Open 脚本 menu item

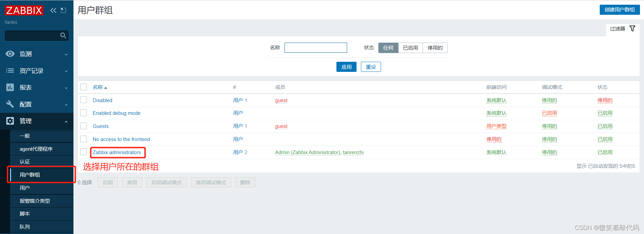pos(42,214)
